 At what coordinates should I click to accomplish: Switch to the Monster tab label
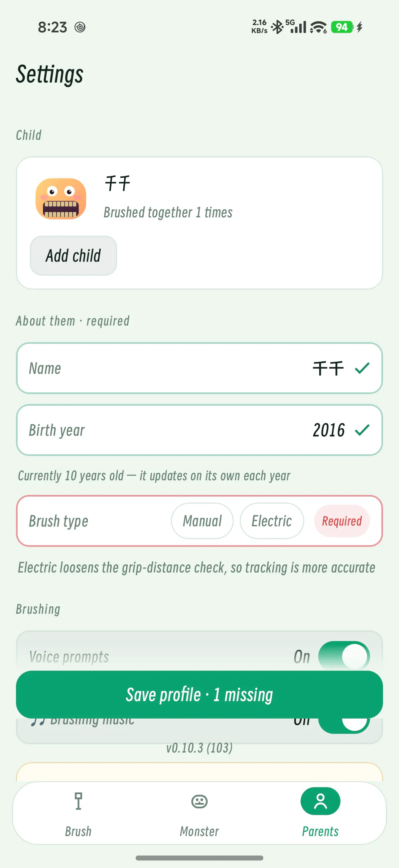click(199, 831)
